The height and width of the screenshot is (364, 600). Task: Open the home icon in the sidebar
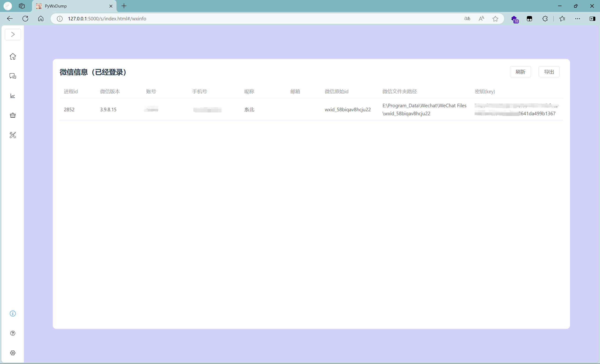(x=13, y=56)
